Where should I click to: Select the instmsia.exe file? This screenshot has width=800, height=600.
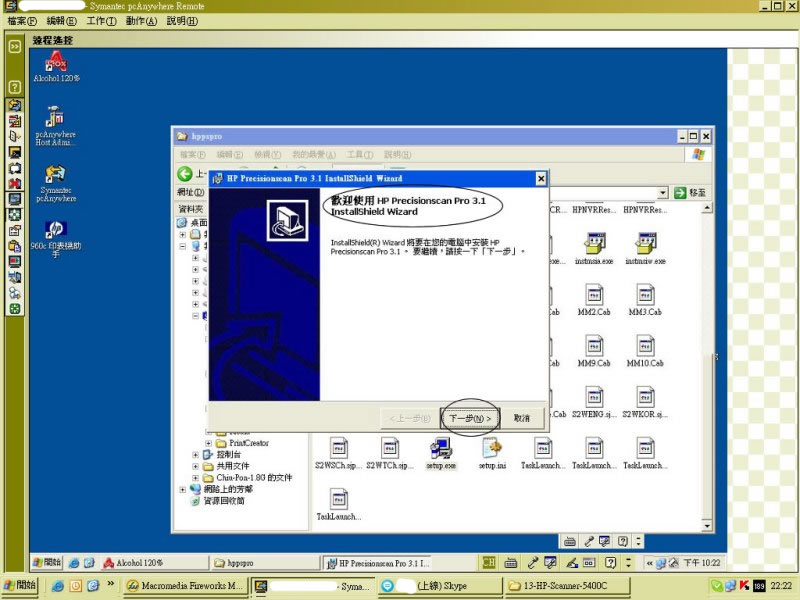594,249
